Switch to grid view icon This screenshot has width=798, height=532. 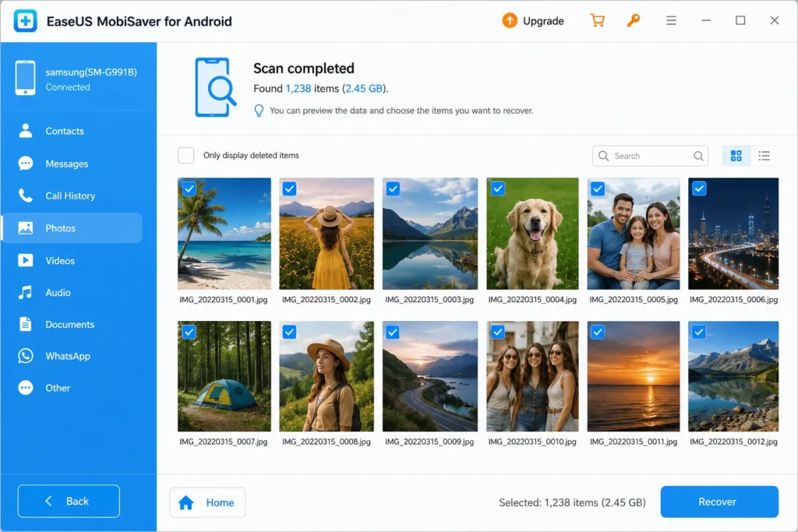point(736,156)
